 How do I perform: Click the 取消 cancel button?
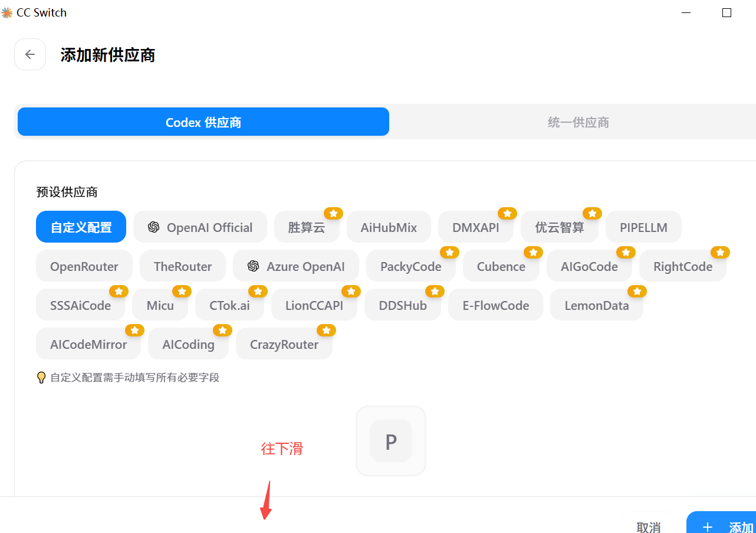tap(649, 524)
